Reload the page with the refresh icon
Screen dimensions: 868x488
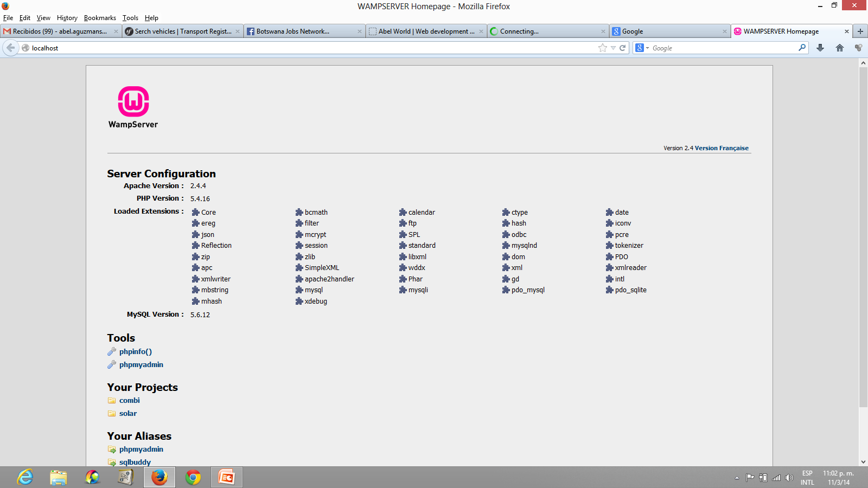coord(623,48)
